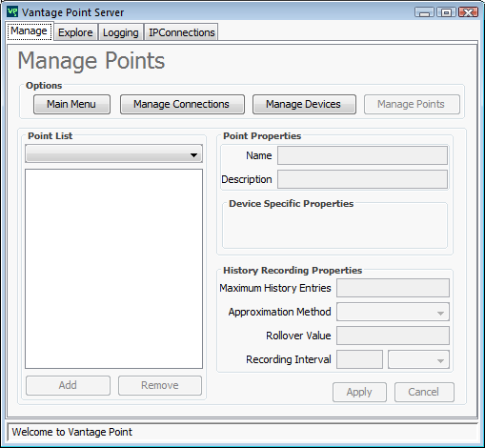The width and height of the screenshot is (485, 448).
Task: Click the Remove point button
Action: [160, 385]
